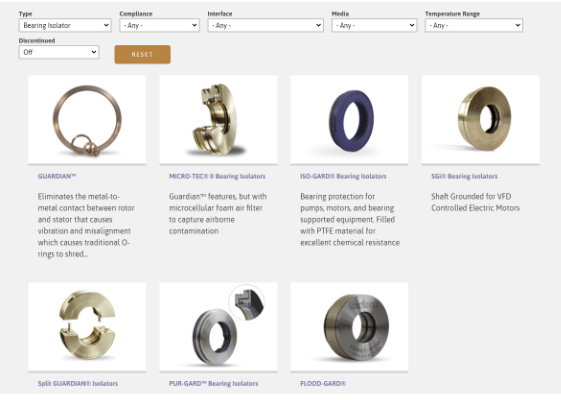Follow the ISO-GARD Bearing Isolators link

343,176
